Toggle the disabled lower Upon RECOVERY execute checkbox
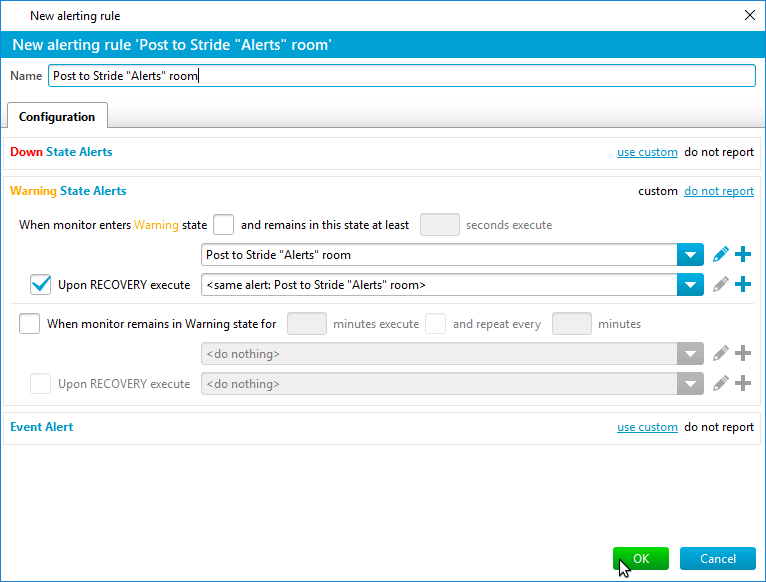 pyautogui.click(x=41, y=384)
